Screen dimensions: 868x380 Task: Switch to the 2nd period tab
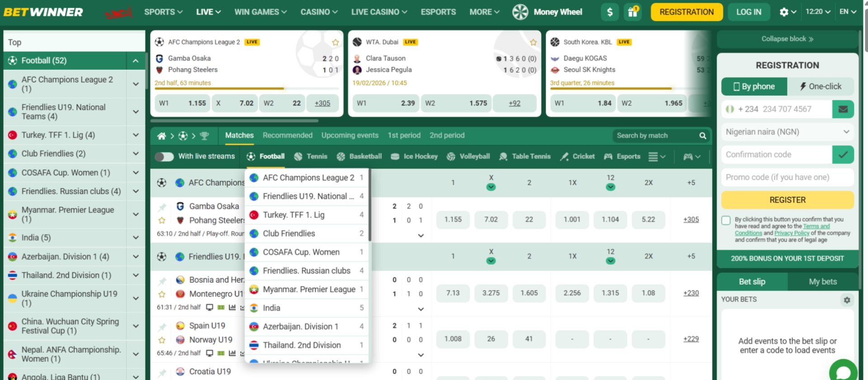click(x=447, y=135)
